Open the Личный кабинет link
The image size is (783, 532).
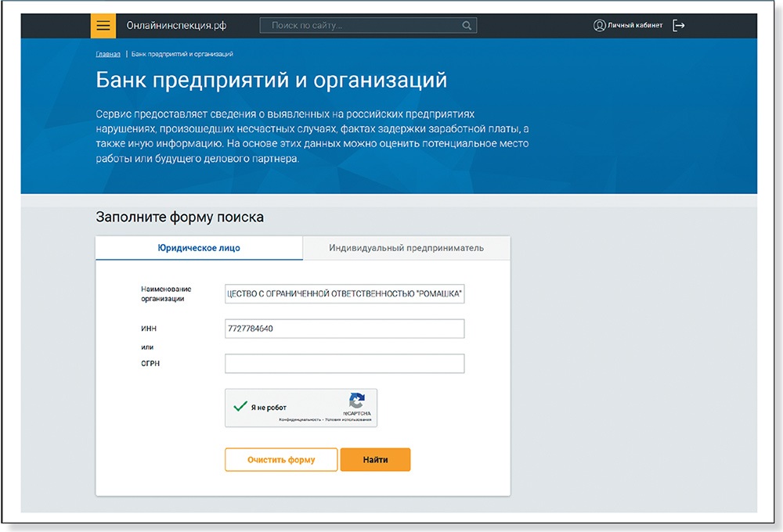coord(634,26)
